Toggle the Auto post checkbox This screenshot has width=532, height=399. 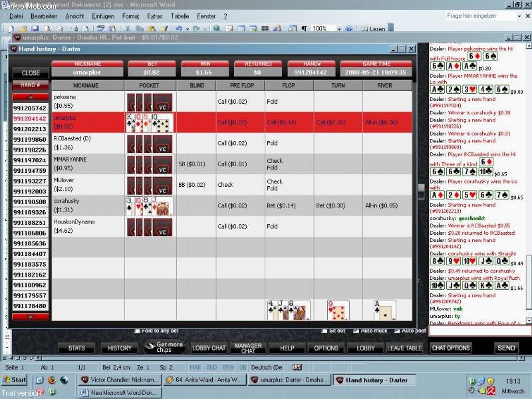397,331
